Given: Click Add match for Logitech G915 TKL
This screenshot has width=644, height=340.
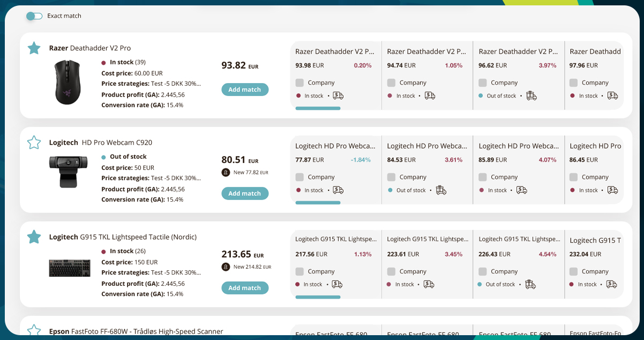Looking at the screenshot, I should click(x=245, y=288).
